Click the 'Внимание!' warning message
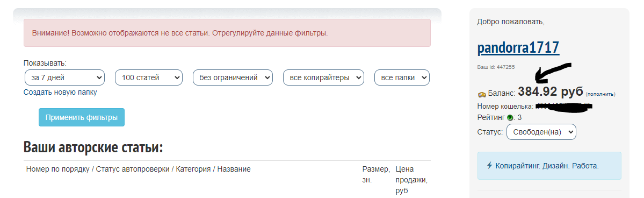644x198 pixels. (x=227, y=32)
